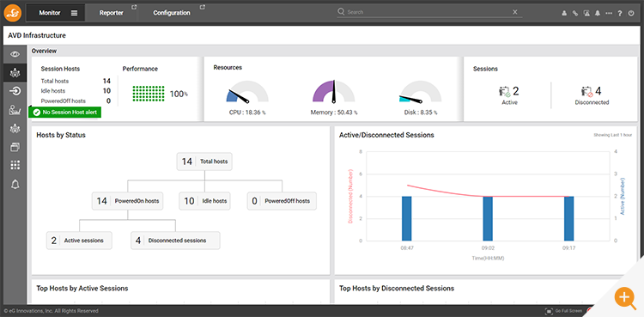Open the Reporter tab
This screenshot has height=317, width=644.
coord(112,13)
